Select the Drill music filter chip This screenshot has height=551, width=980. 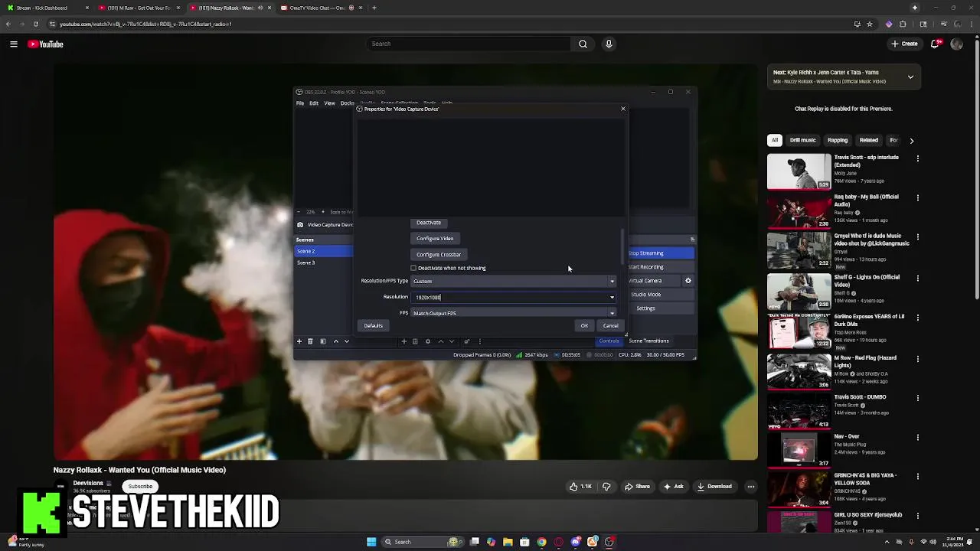[802, 140]
